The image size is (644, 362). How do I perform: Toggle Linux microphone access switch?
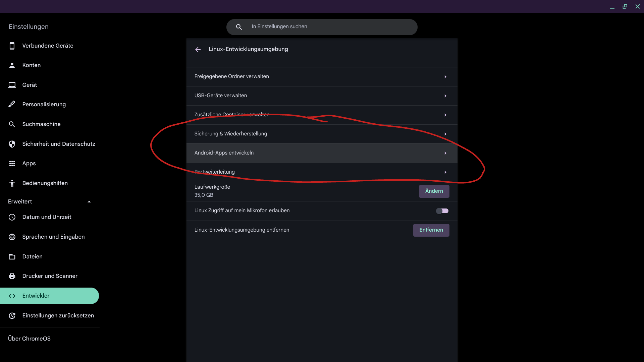pos(442,211)
